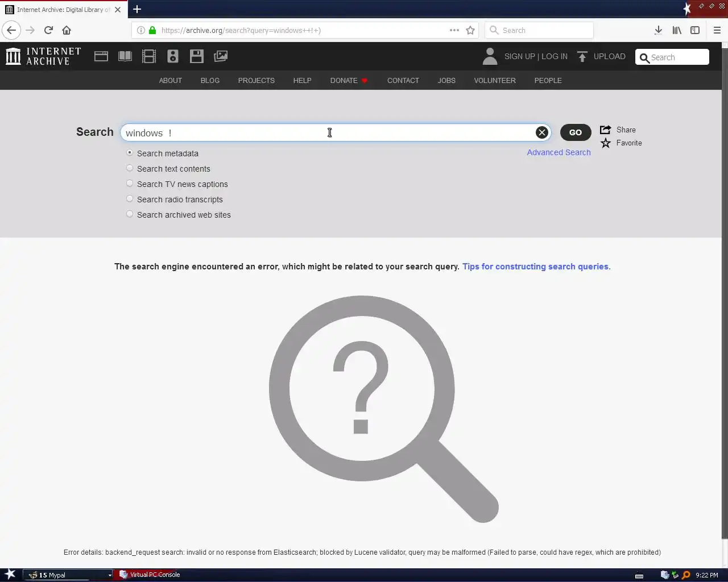Open browser hamburger menu
This screenshot has width=728, height=582.
[x=717, y=30]
